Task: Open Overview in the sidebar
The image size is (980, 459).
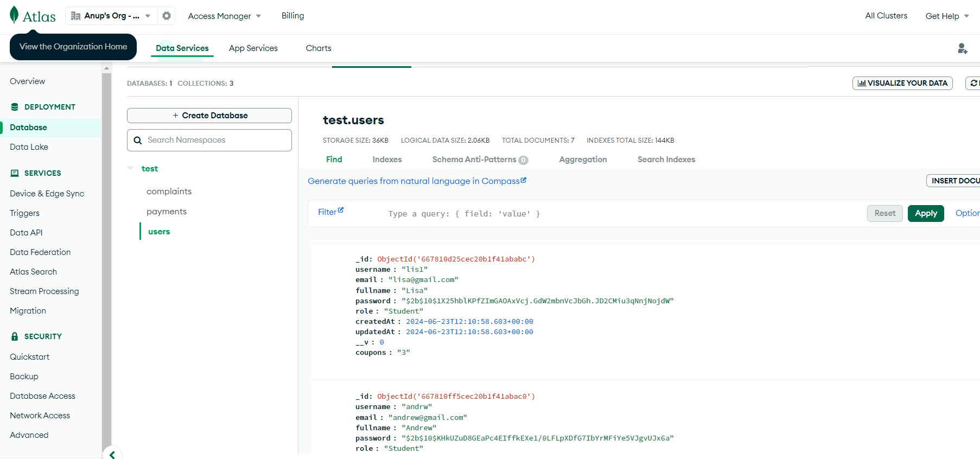Action: pyautogui.click(x=28, y=81)
